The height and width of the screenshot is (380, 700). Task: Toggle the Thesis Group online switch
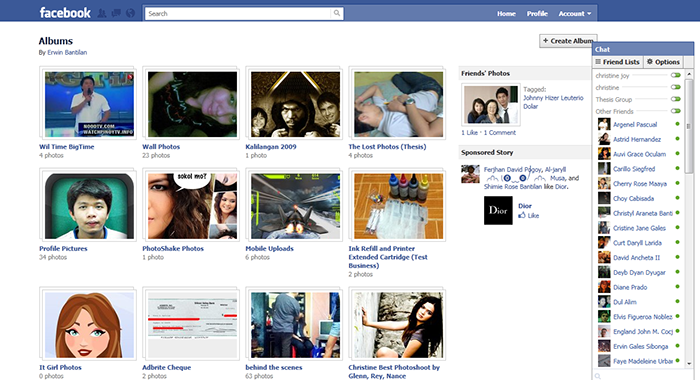676,99
